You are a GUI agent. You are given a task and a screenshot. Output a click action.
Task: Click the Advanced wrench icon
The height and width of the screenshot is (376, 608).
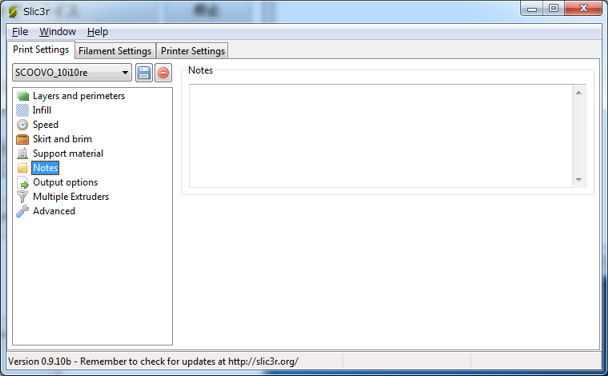pyautogui.click(x=22, y=211)
